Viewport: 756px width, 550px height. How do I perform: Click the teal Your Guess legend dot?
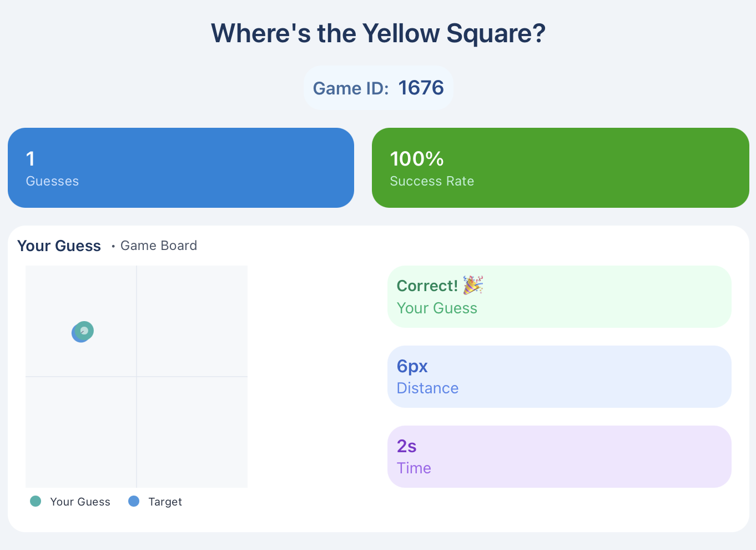(36, 501)
